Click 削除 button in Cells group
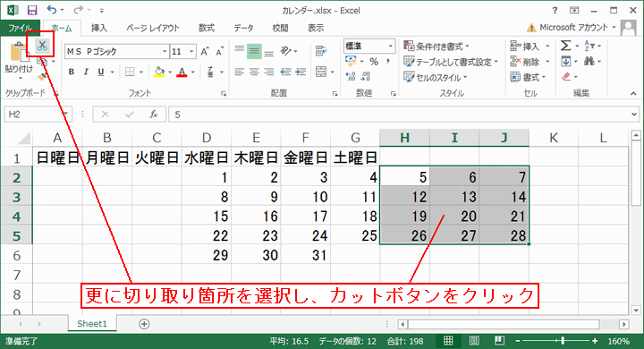Image resolution: width=644 pixels, height=349 pixels. (525, 62)
